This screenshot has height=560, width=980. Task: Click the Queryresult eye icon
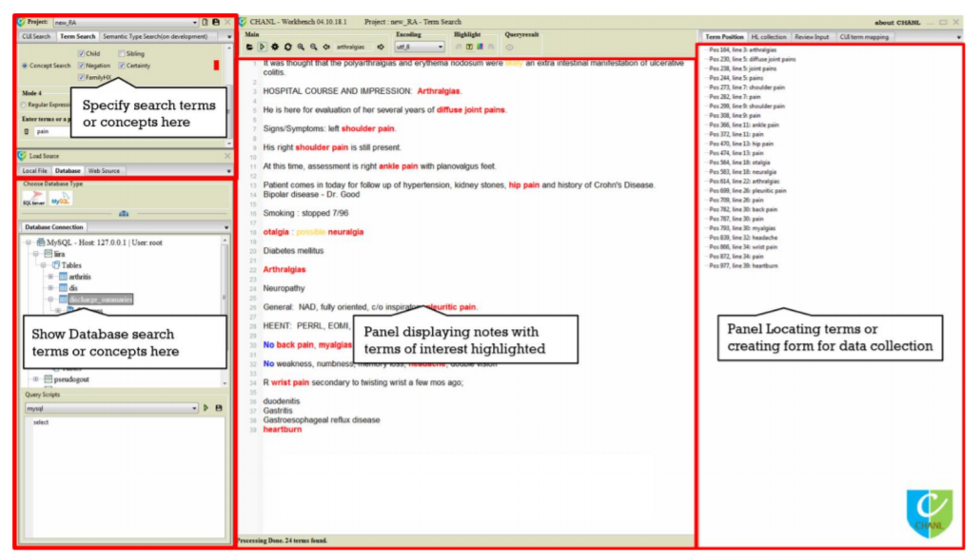(x=510, y=47)
